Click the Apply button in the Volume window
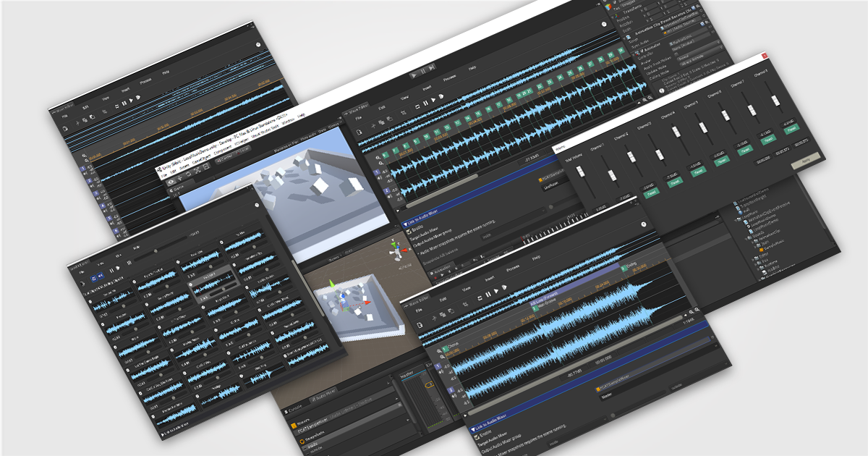This screenshot has height=456, width=868. [806, 161]
